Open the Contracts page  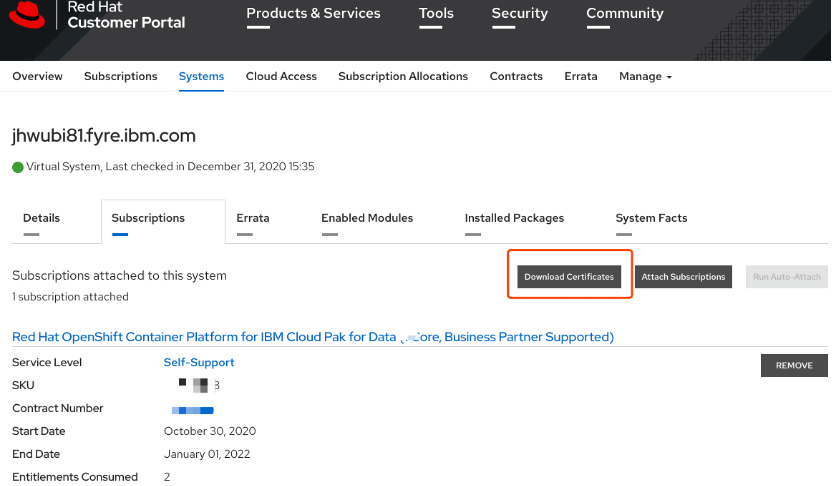pyautogui.click(x=516, y=76)
